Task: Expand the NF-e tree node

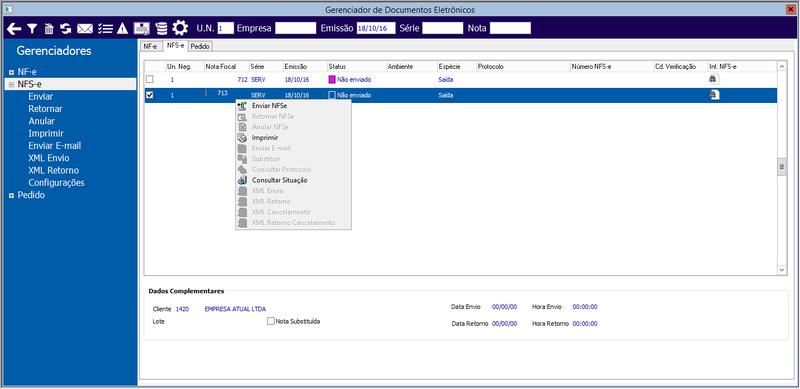Action: (11, 72)
